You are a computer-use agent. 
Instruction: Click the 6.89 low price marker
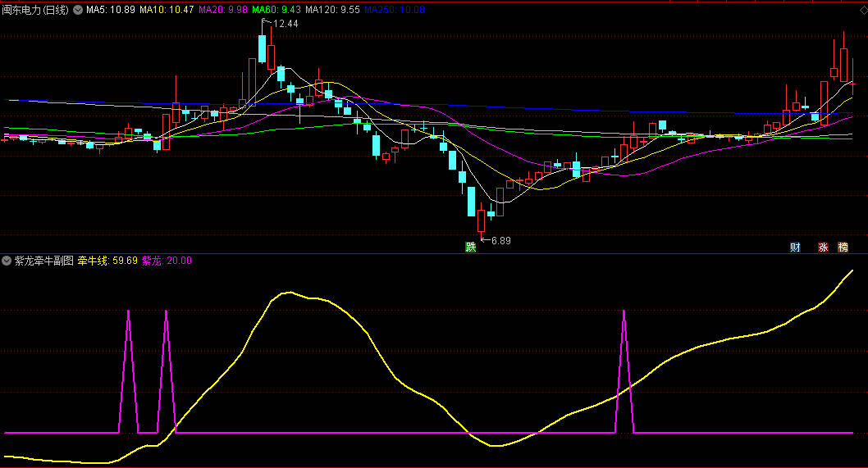point(500,240)
